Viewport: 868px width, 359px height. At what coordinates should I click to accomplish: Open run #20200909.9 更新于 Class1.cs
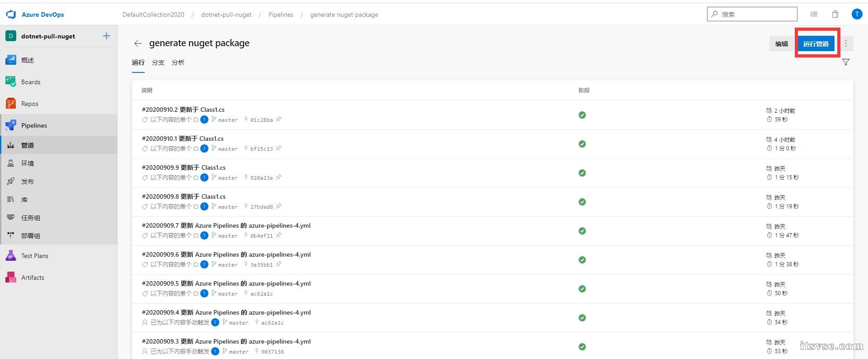[x=184, y=168]
